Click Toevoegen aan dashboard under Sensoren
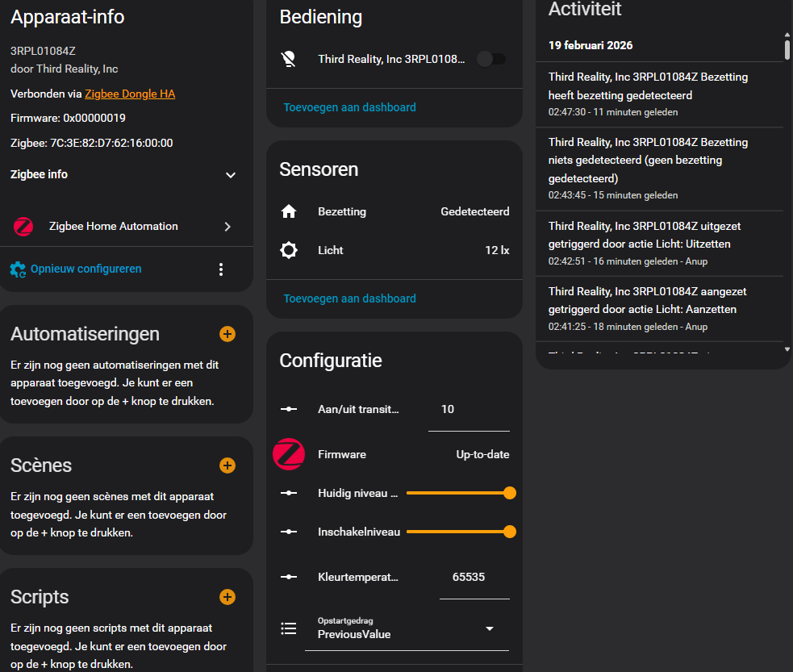793x672 pixels. [349, 298]
